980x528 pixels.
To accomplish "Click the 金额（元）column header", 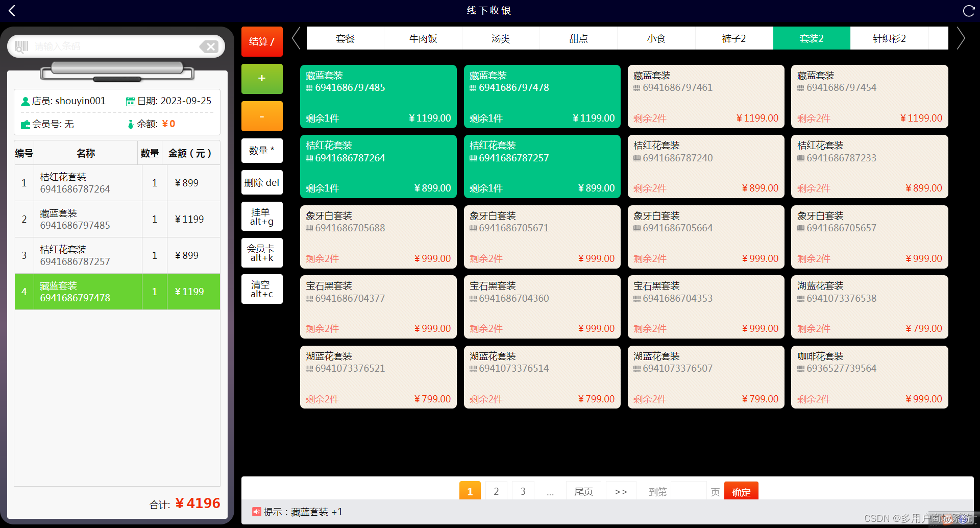I will [190, 153].
